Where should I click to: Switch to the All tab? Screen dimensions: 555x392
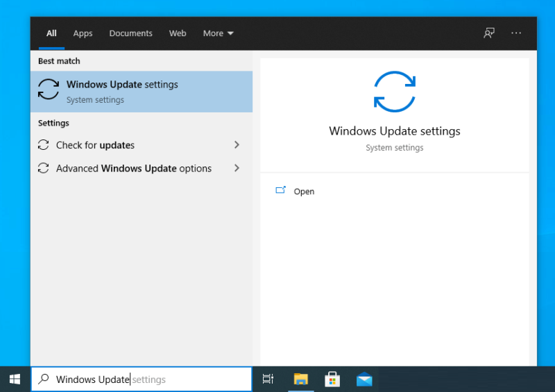tap(51, 33)
